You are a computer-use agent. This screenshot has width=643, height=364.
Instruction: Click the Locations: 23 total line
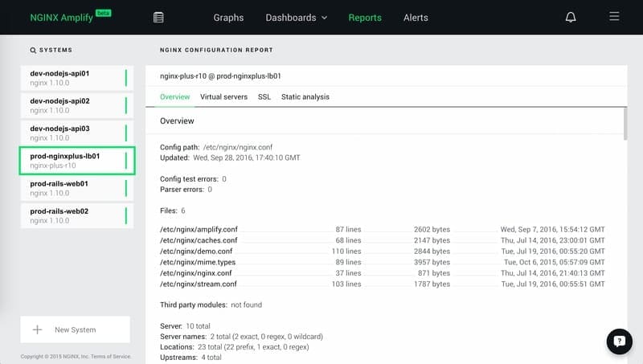[x=234, y=347]
